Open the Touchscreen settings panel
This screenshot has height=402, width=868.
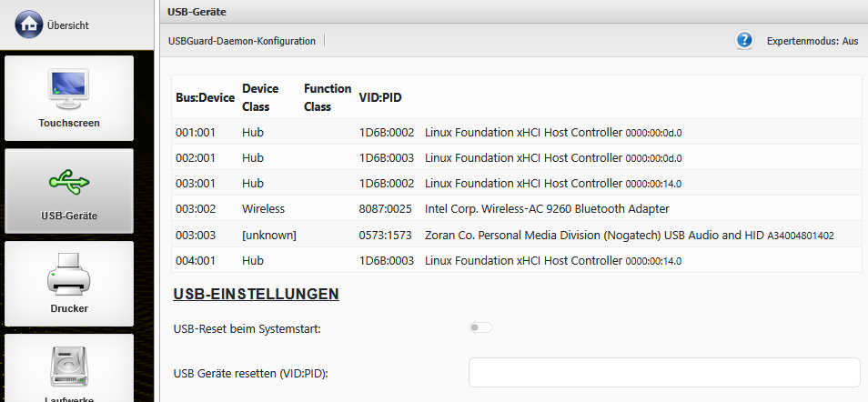click(x=69, y=98)
